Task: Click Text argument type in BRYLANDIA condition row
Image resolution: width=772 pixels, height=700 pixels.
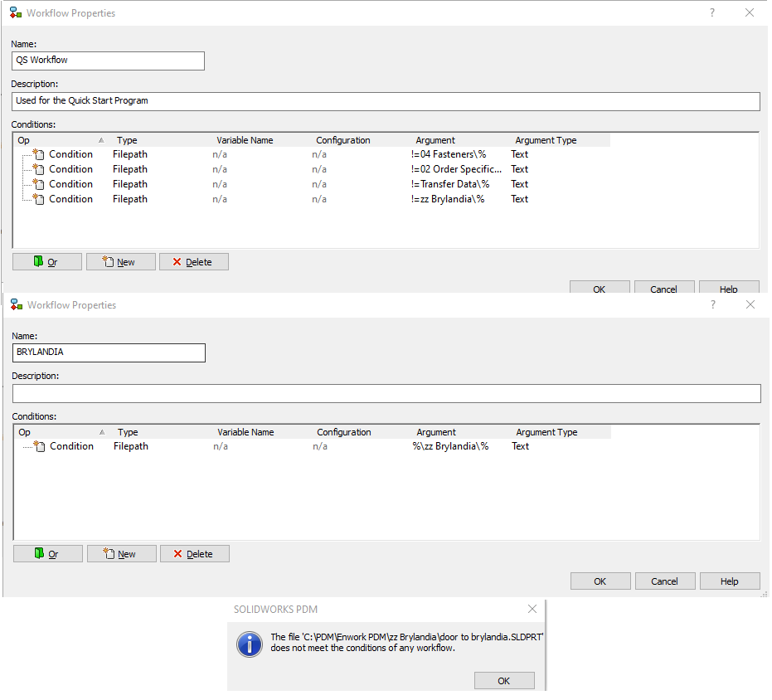Action: [x=521, y=446]
